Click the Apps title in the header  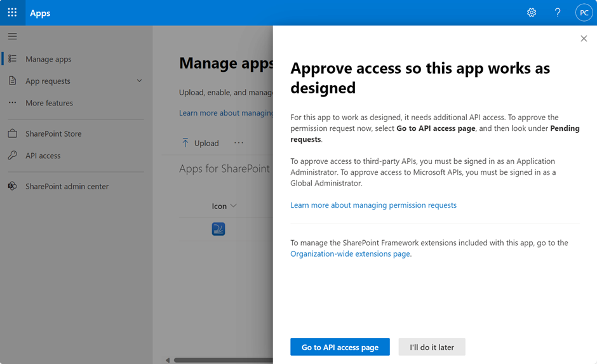40,13
